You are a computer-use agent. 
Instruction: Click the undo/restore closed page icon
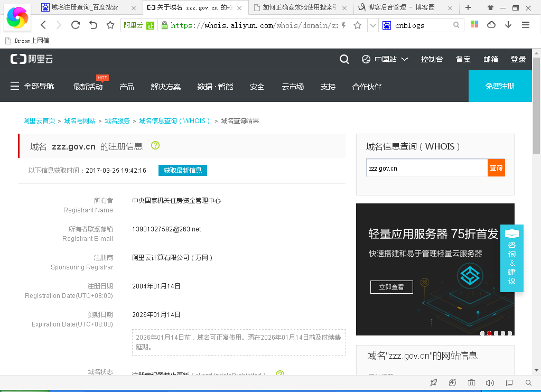tap(93, 25)
